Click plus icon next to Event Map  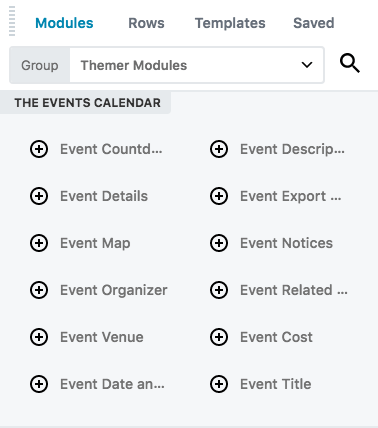coord(39,243)
